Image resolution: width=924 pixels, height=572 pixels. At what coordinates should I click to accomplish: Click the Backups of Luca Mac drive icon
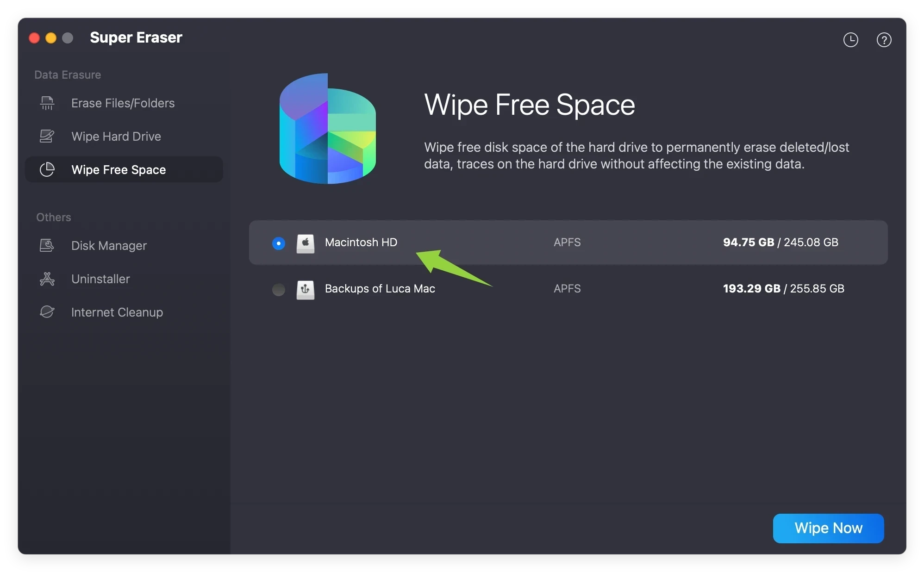305,290
